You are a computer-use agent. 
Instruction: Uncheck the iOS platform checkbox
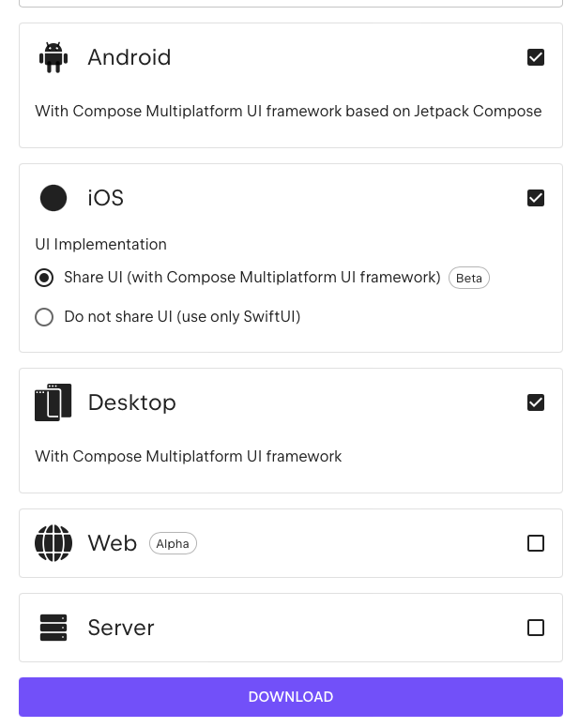point(536,198)
